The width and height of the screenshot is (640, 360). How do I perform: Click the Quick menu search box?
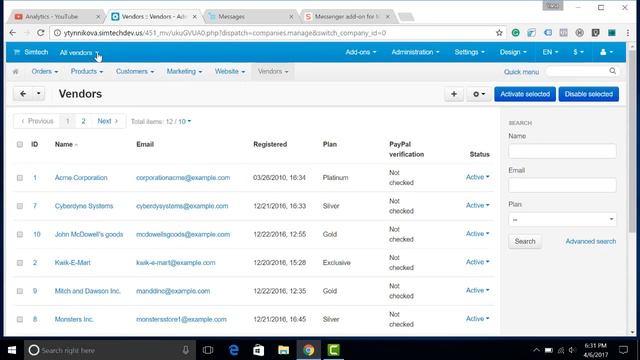[582, 71]
